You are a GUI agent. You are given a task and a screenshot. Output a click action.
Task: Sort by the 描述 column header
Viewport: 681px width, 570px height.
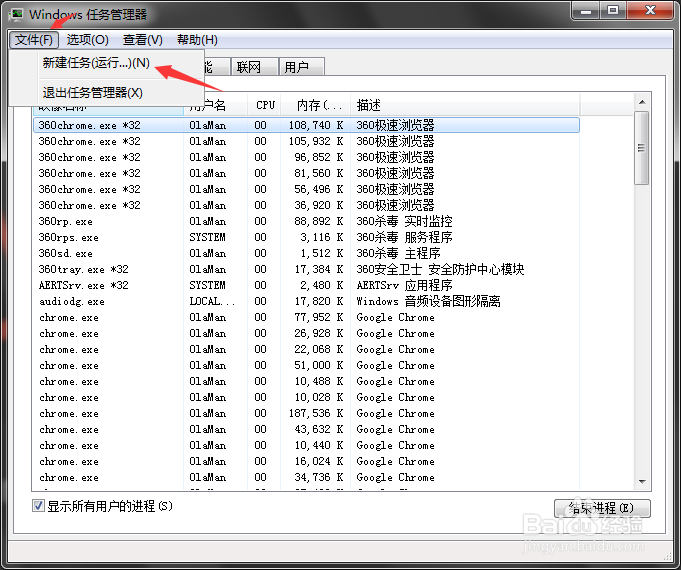pos(465,105)
